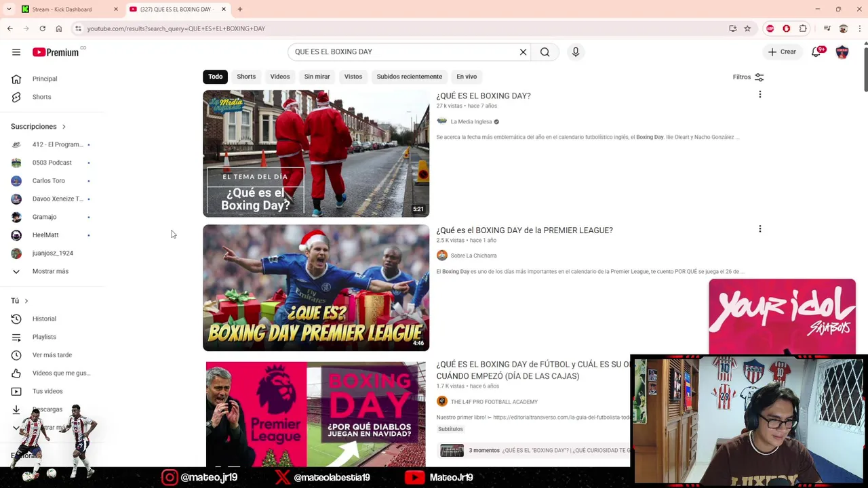
Task: Play the Santa costumes Boxing Day thumbnail
Action: click(316, 153)
